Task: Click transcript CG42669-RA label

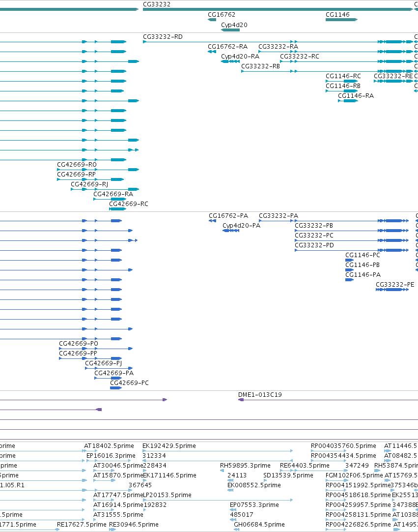Action: click(113, 194)
